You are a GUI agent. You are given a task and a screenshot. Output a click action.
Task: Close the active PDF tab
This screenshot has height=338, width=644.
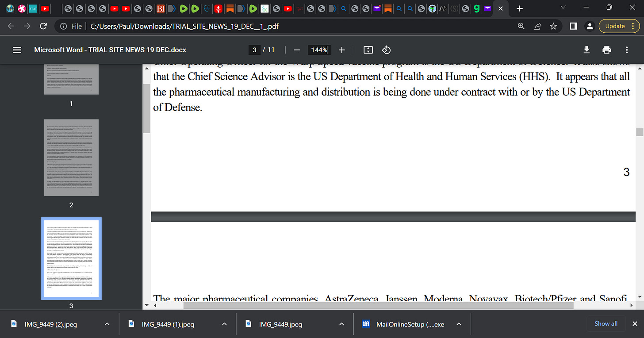pos(500,8)
